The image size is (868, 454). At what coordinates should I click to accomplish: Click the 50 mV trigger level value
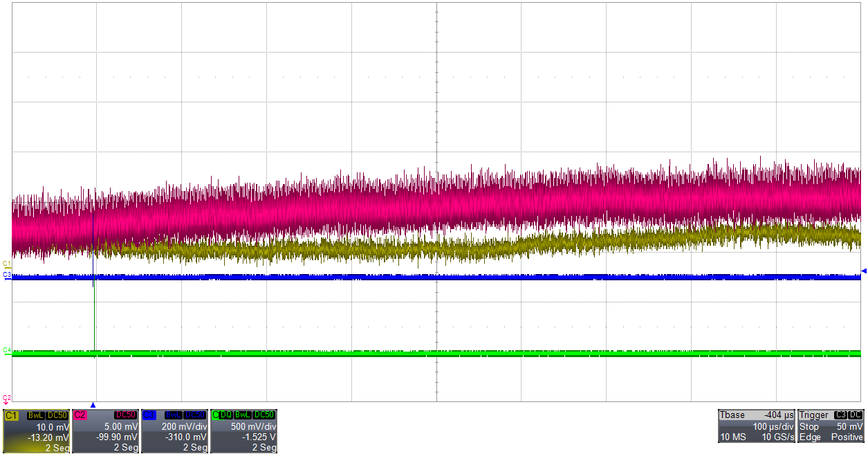click(x=850, y=427)
